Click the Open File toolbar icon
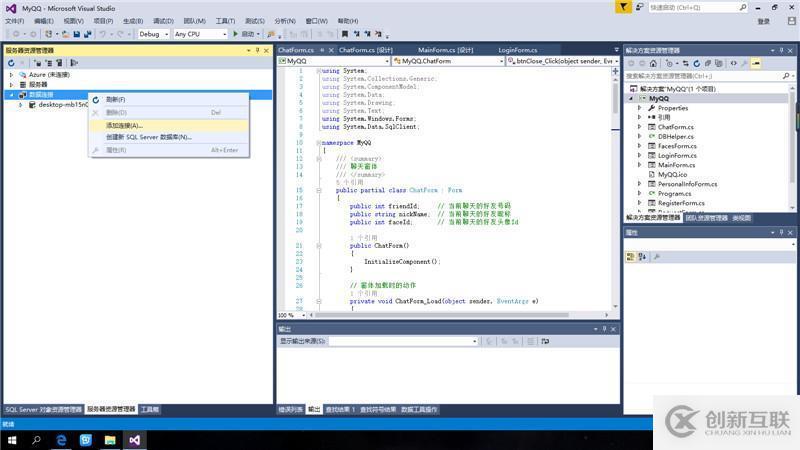Screen dimensions: 800x450 tap(66, 34)
